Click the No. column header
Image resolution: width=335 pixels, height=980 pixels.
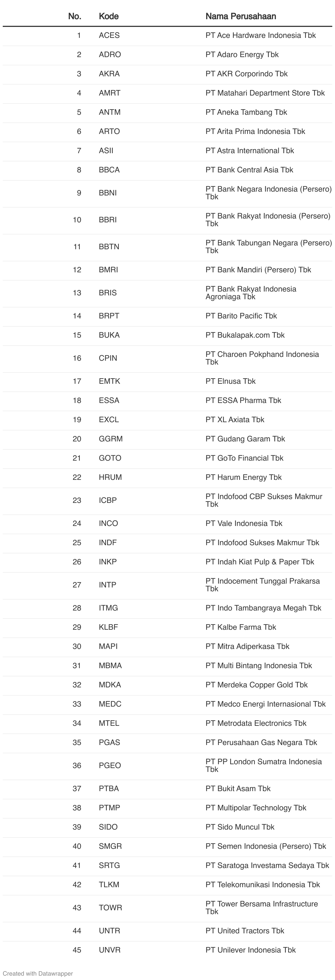pos(75,16)
